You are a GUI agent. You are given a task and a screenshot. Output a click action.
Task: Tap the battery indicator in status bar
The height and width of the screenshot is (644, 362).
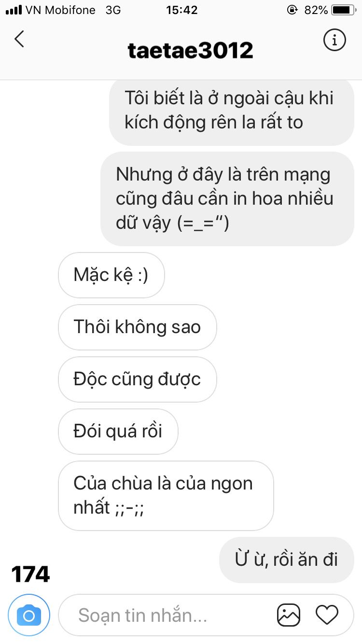[344, 10]
